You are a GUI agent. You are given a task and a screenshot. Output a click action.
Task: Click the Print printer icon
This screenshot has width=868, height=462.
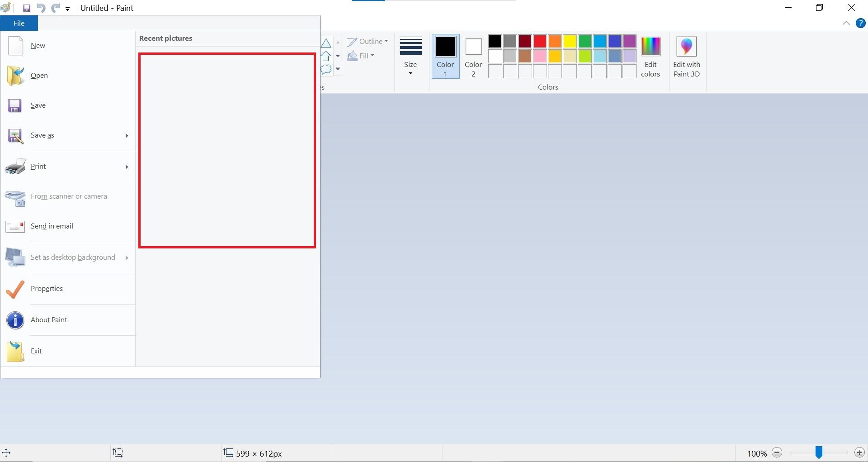15,167
